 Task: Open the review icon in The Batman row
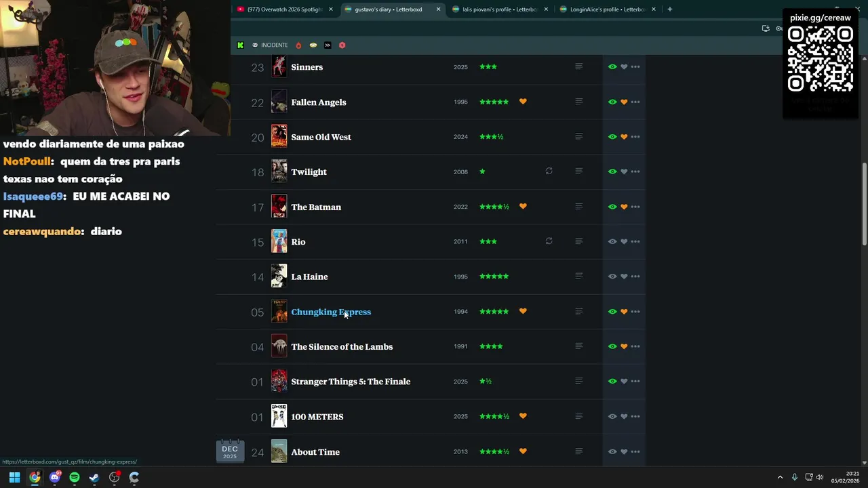pos(578,207)
